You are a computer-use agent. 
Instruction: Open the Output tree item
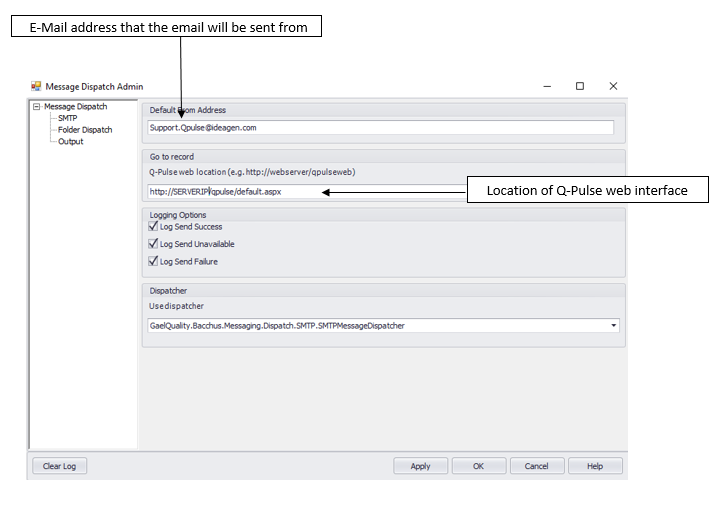point(71,142)
